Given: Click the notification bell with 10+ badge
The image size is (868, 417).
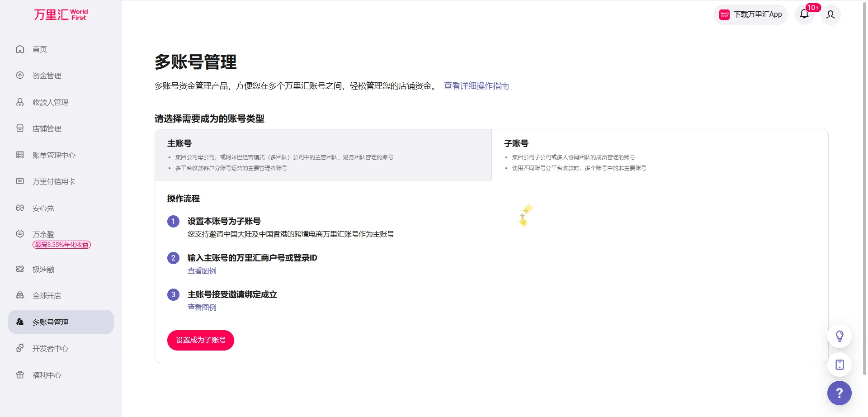Looking at the screenshot, I should pyautogui.click(x=804, y=14).
